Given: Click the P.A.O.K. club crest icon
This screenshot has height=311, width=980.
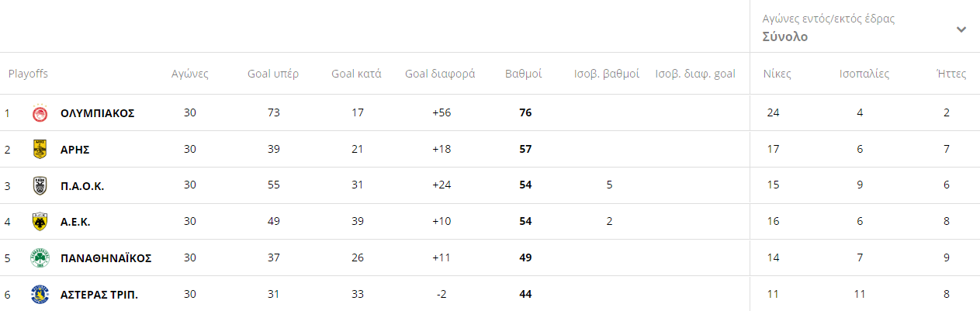Looking at the screenshot, I should click(40, 185).
